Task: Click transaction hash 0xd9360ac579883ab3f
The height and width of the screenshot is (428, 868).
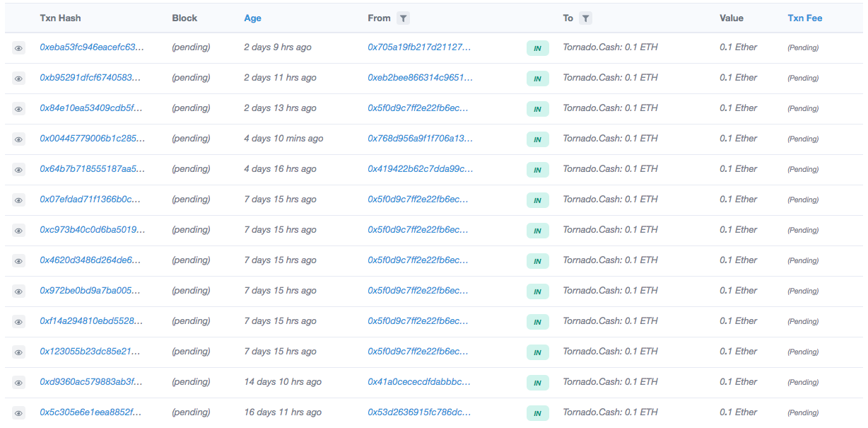Action: coord(92,382)
